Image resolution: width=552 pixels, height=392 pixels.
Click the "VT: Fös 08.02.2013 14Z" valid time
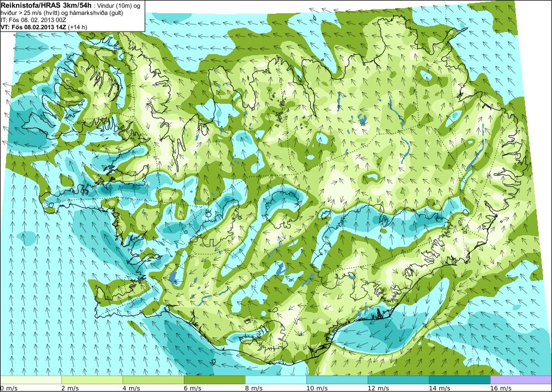tap(34, 27)
